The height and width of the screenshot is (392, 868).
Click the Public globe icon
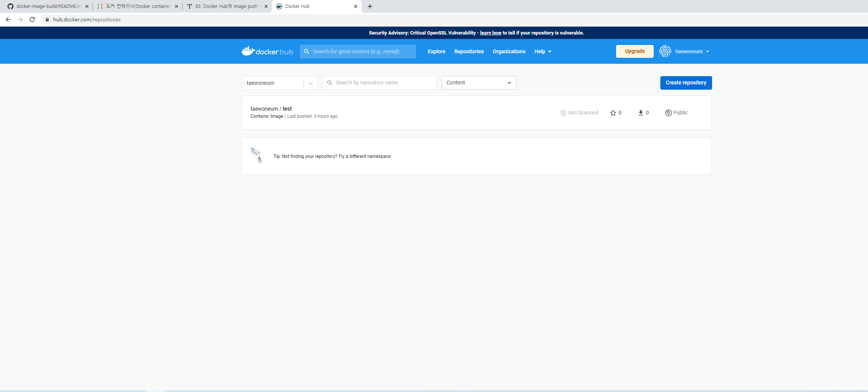point(668,113)
